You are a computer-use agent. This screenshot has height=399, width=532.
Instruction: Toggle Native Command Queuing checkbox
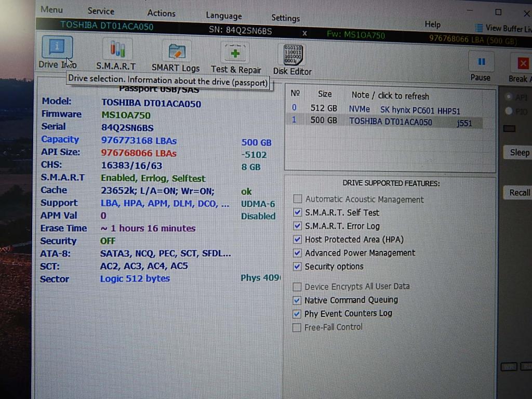[x=297, y=300]
